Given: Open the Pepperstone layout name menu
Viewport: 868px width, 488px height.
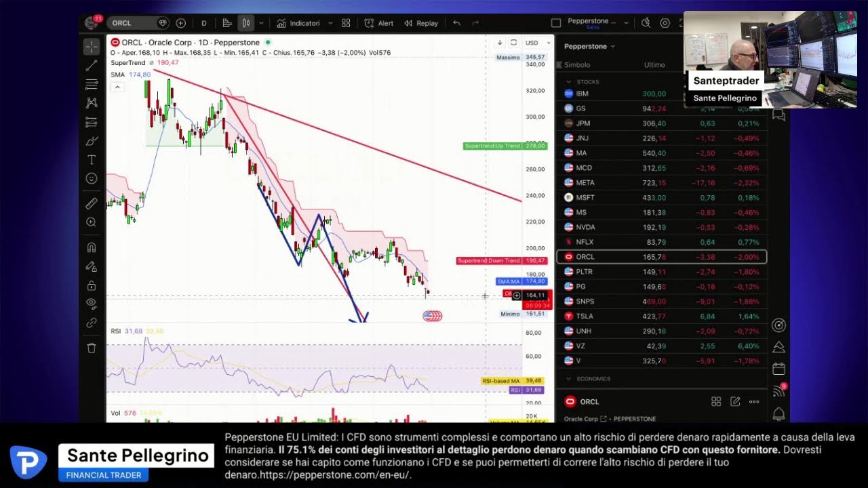Looking at the screenshot, I should tap(592, 21).
